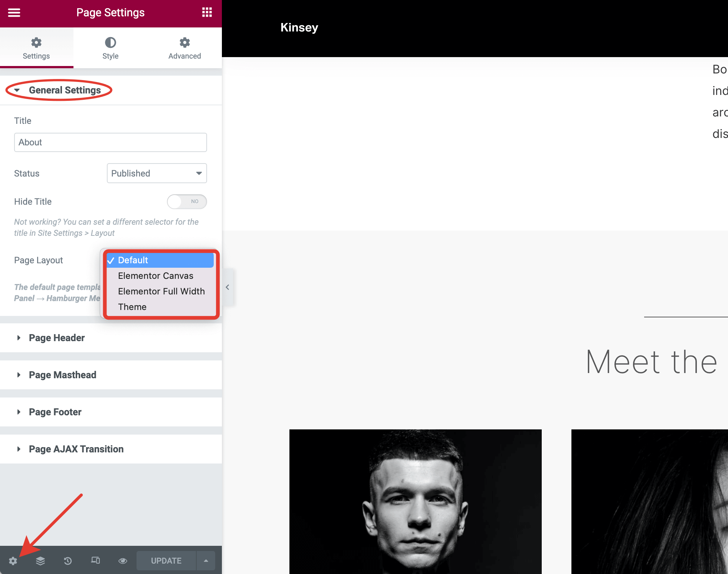Open the hamburger menu icon
The width and height of the screenshot is (728, 574).
[x=14, y=13]
